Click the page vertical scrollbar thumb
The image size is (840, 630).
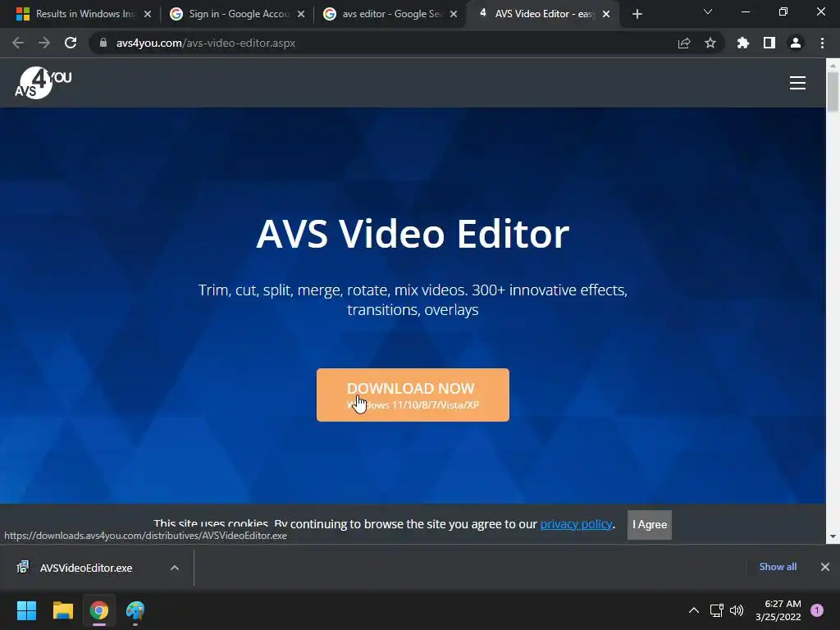pyautogui.click(x=833, y=92)
